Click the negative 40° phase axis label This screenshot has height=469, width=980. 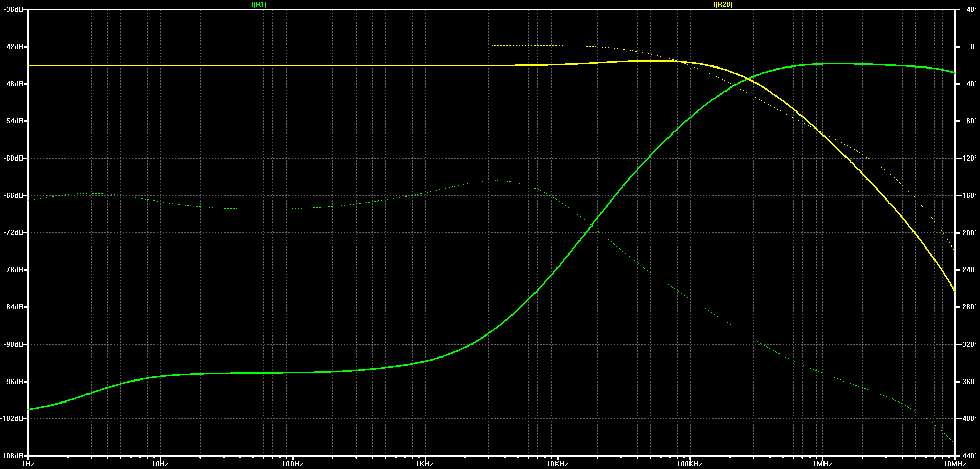point(970,84)
